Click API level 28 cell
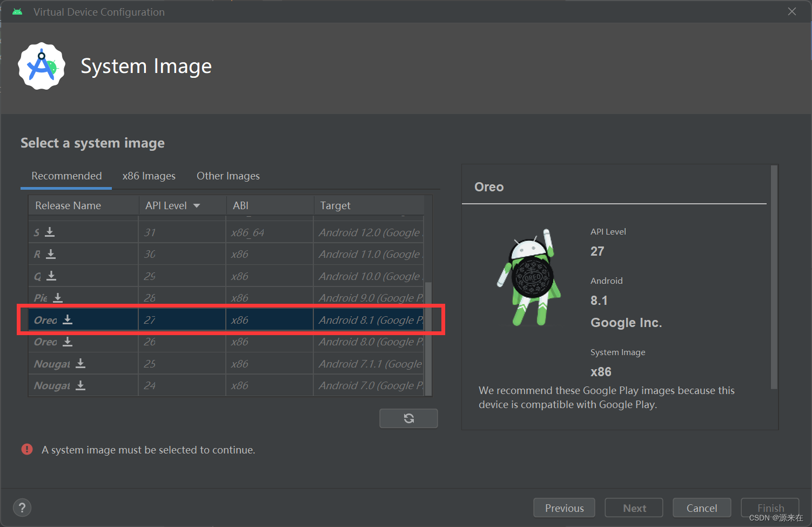Image resolution: width=812 pixels, height=527 pixels. pos(182,298)
